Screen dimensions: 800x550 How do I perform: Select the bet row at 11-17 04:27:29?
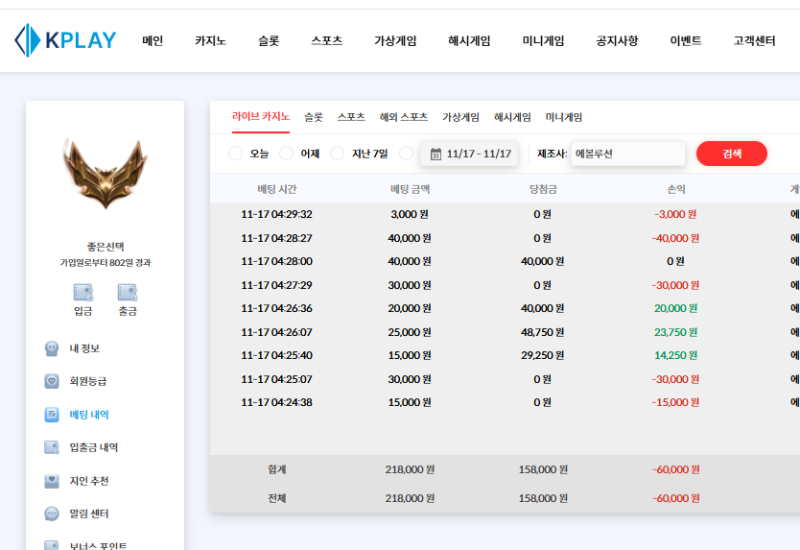[505, 285]
